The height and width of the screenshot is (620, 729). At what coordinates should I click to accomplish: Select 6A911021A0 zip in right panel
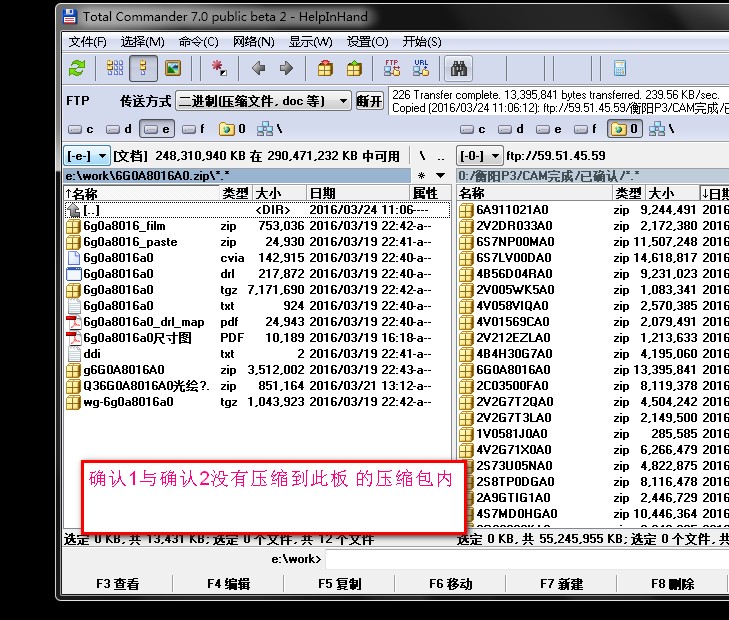593,210
